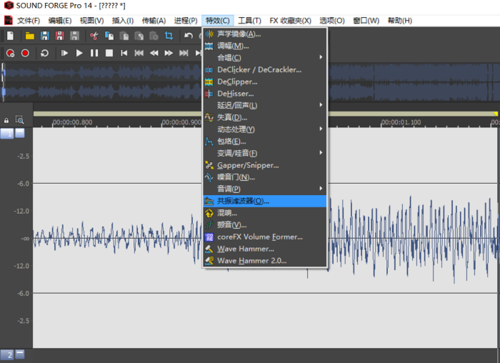This screenshot has width=500, height=363.
Task: Pause playback
Action: pyautogui.click(x=94, y=53)
